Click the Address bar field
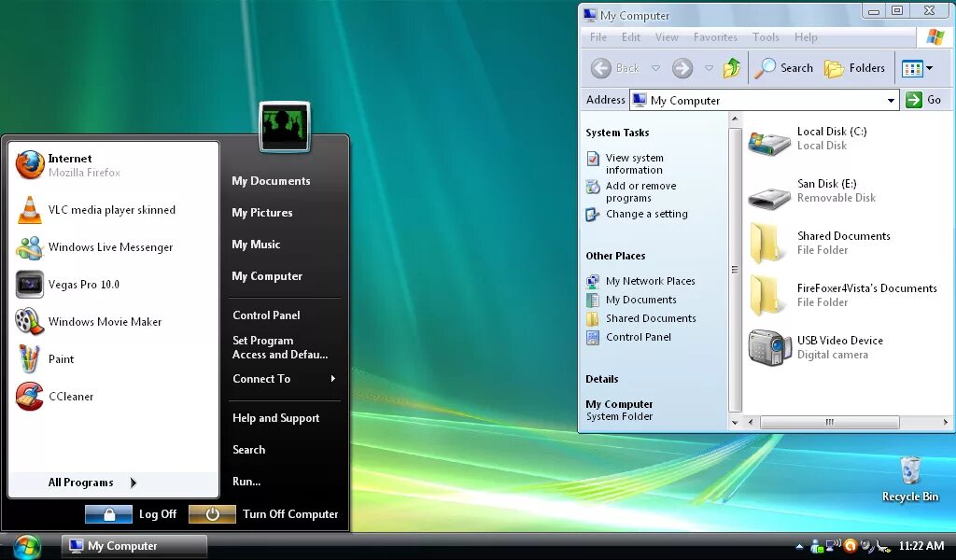This screenshot has height=560, width=956. pyautogui.click(x=765, y=101)
